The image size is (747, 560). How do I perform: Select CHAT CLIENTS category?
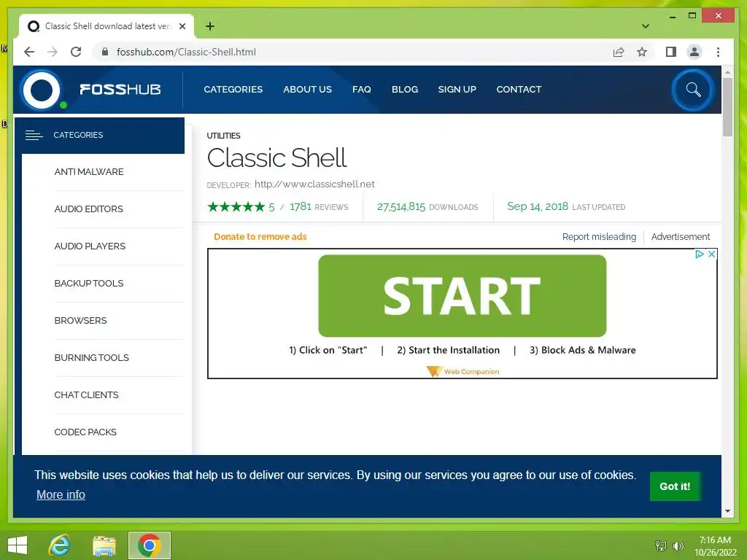tap(86, 394)
